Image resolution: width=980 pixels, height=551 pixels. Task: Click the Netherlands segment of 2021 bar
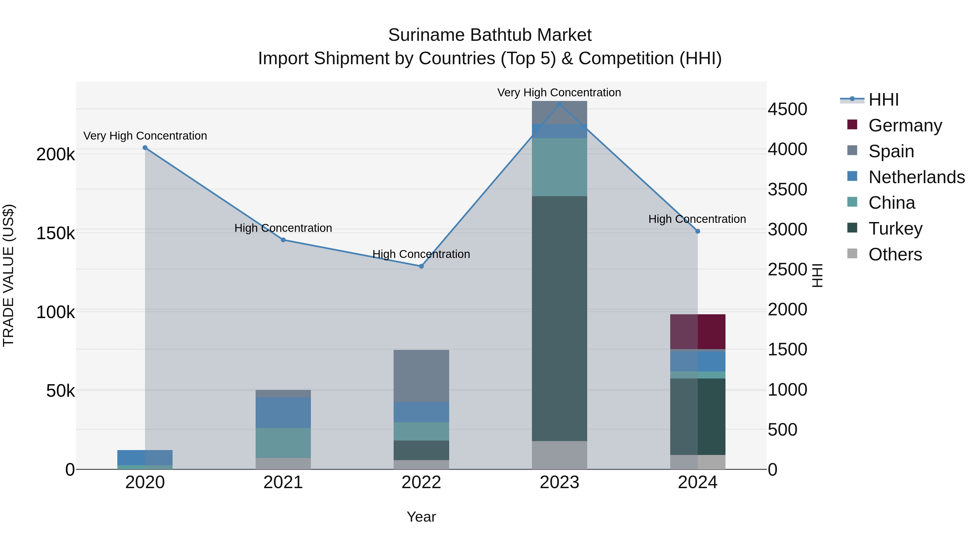click(x=283, y=413)
